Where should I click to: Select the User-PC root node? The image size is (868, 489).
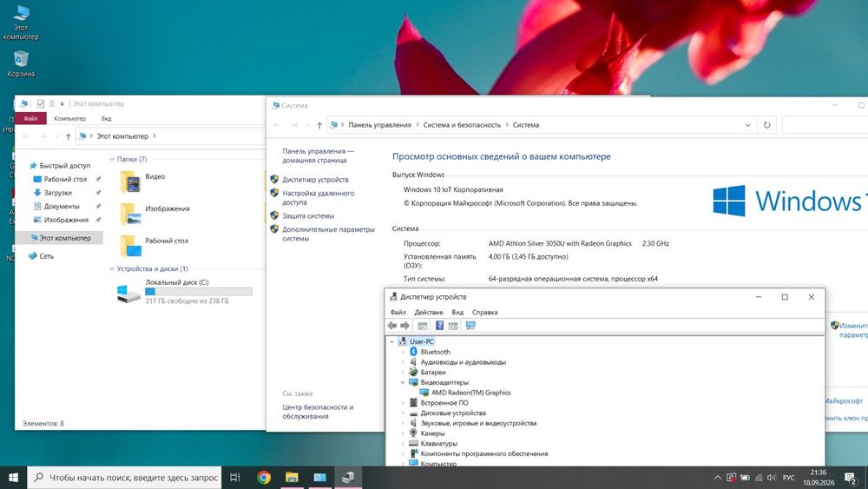(x=421, y=341)
